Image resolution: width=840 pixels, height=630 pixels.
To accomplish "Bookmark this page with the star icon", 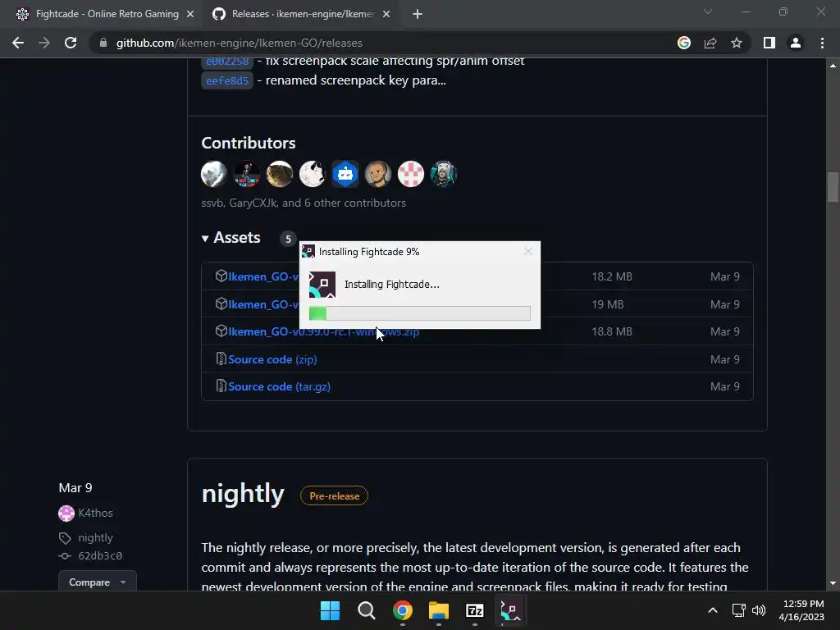I will pyautogui.click(x=737, y=43).
